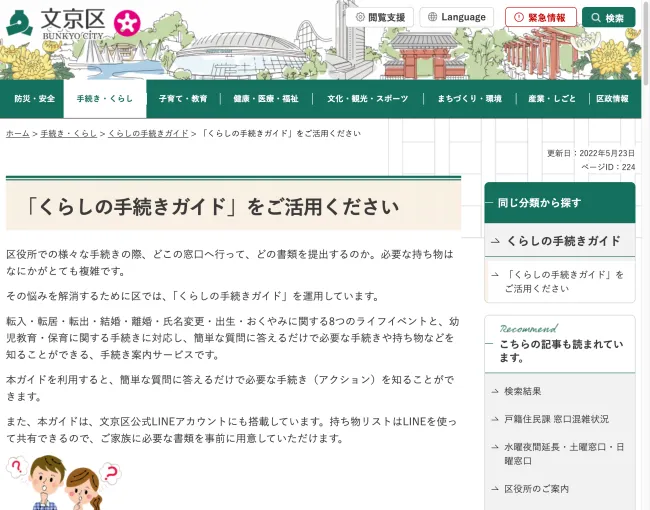
Task: Click the Bunkyo City green logo emblem
Action: (x=19, y=23)
